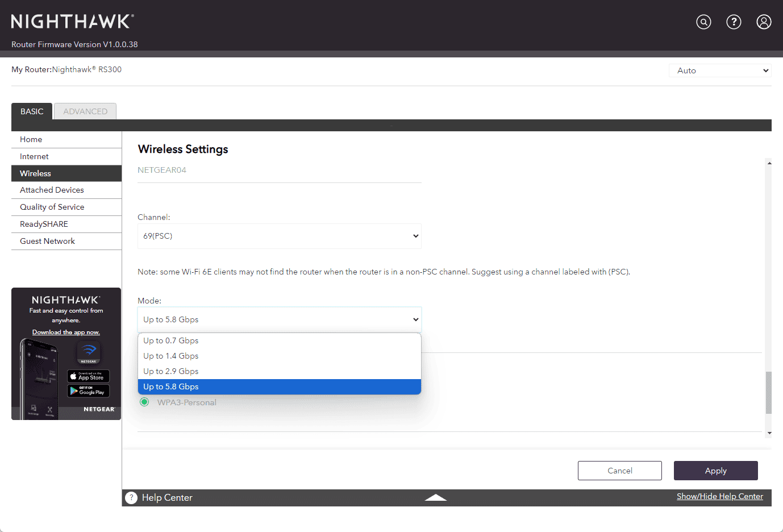Open Attached Devices in sidebar menu
The image size is (783, 532).
tap(52, 190)
